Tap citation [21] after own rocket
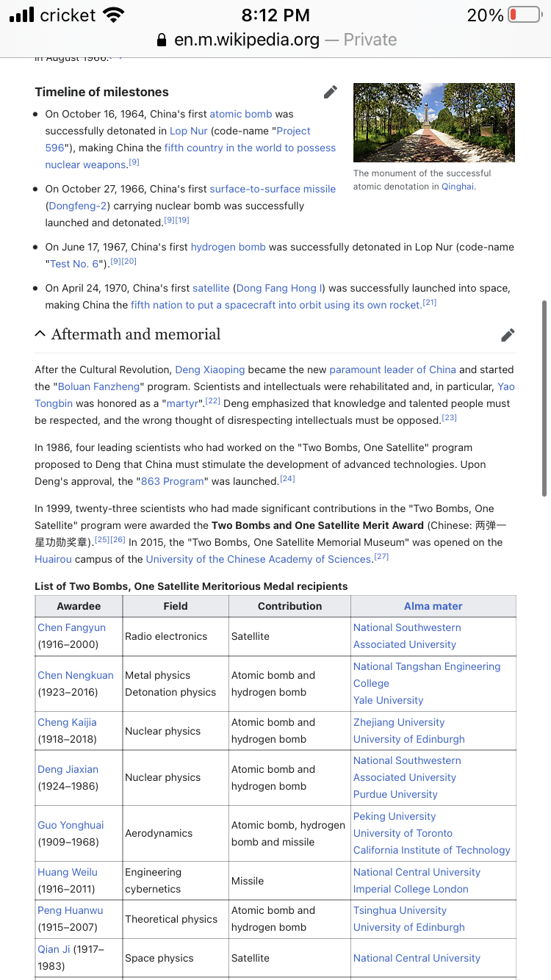Viewport: 551px width, 980px height. tap(430, 302)
